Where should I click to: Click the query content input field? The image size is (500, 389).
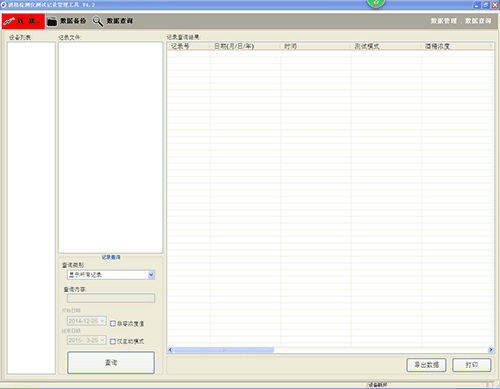click(111, 298)
